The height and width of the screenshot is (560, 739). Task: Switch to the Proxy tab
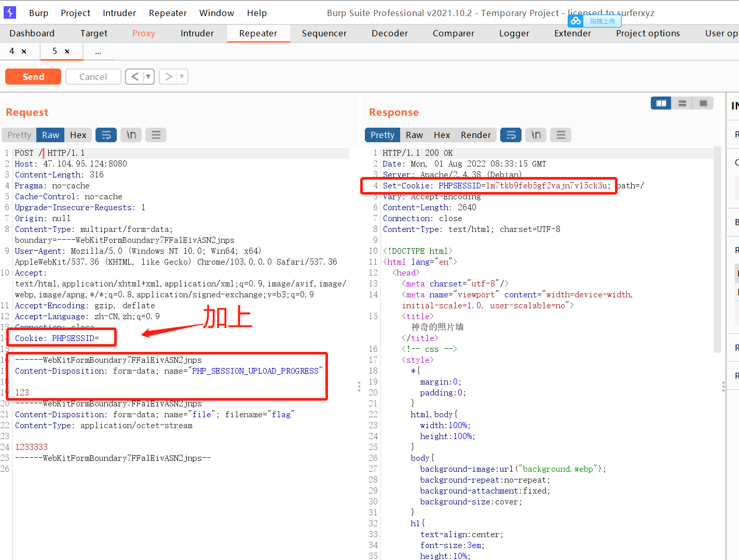click(x=144, y=33)
